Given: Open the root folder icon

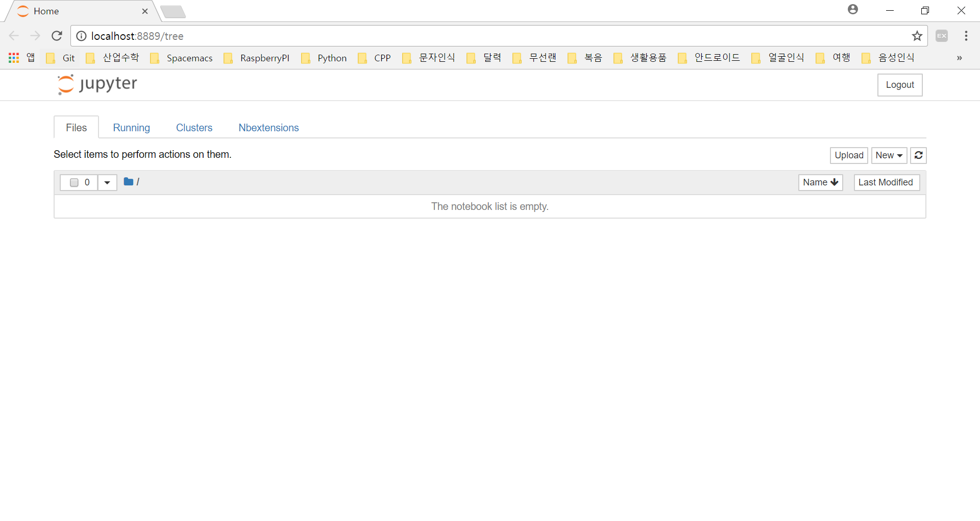Looking at the screenshot, I should (129, 182).
